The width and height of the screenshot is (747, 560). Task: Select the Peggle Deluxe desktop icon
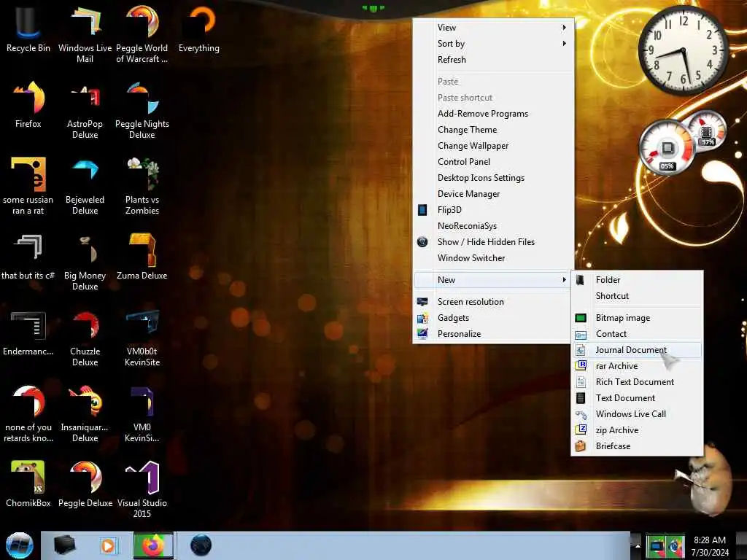[85, 484]
